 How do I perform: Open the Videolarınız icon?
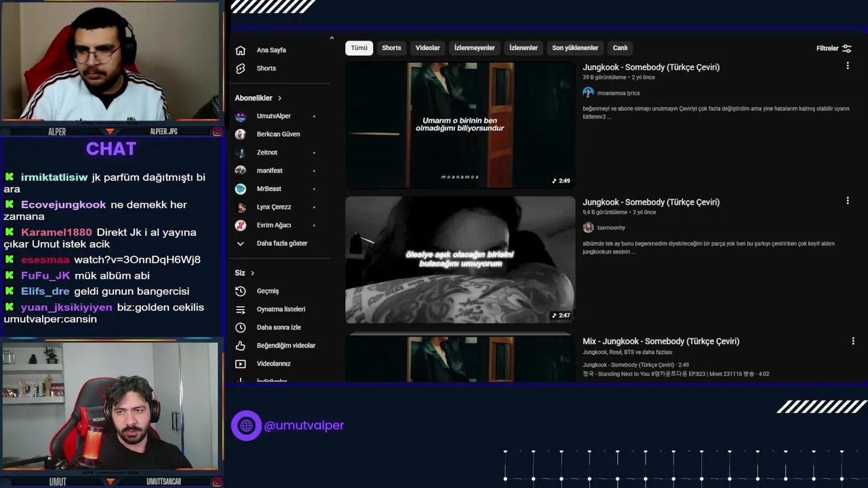pos(240,364)
